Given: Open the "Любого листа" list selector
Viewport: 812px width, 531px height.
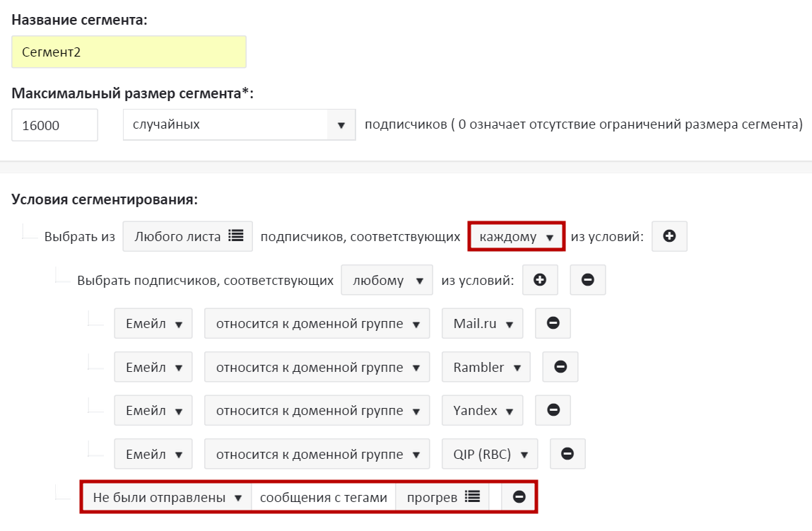Looking at the screenshot, I should [x=188, y=237].
